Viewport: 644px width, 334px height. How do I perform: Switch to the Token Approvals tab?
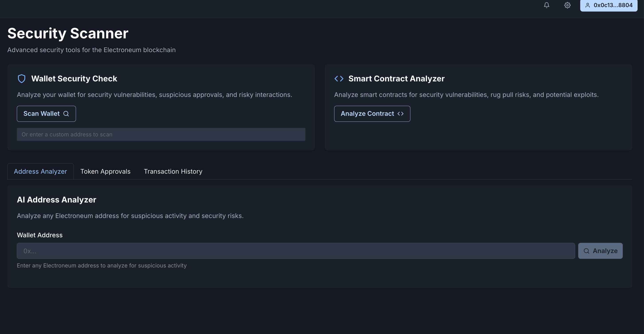(105, 171)
